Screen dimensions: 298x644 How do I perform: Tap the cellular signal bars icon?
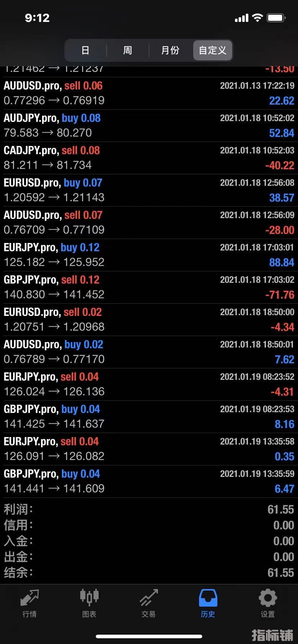coord(241,18)
